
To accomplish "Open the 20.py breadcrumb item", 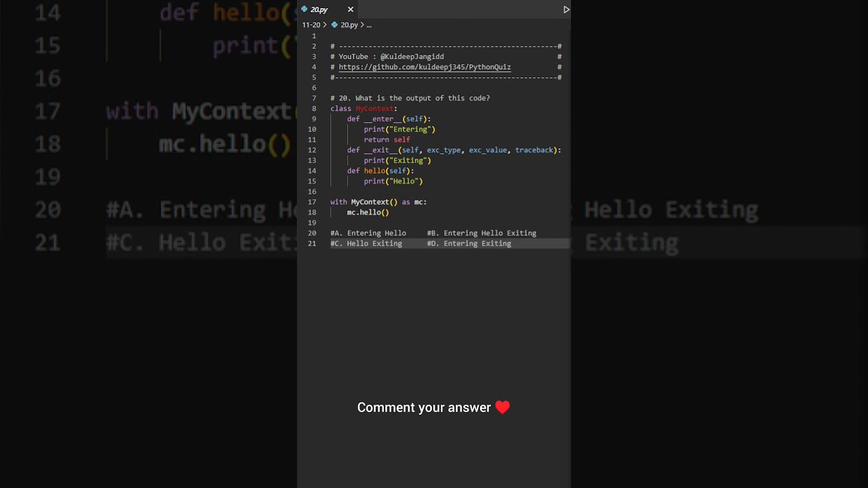I will 349,25.
